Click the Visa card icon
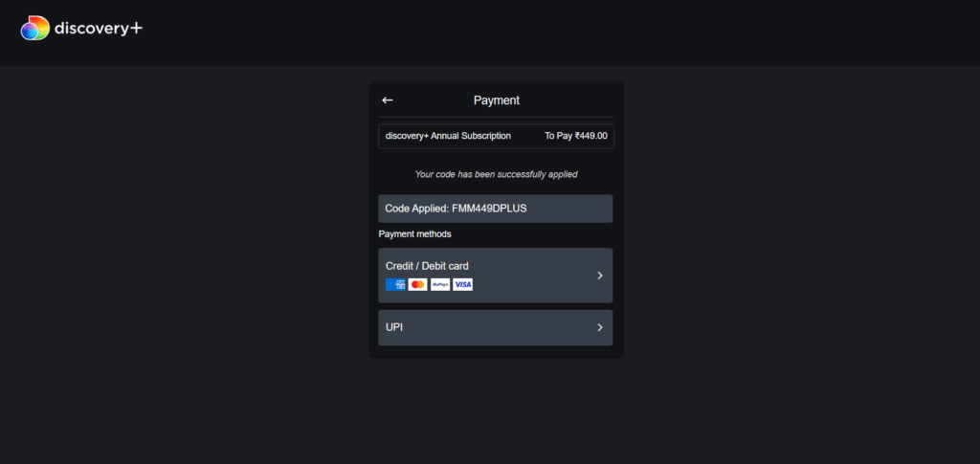The width and height of the screenshot is (980, 464). pos(463,285)
